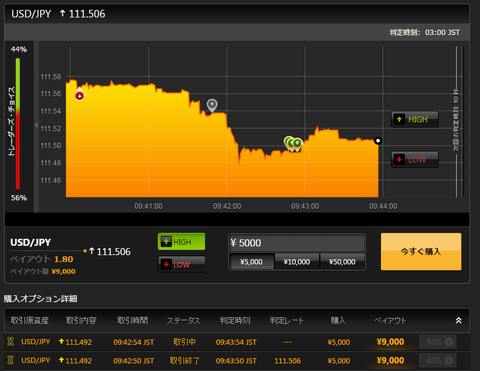Click the sell button in the 取引中 row

coord(438,342)
